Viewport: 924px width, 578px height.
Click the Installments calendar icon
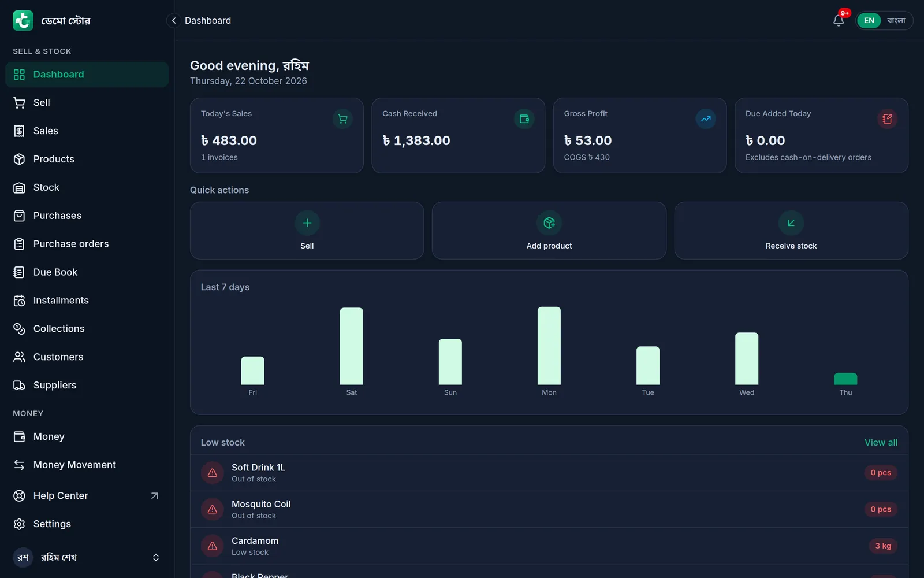coord(19,301)
